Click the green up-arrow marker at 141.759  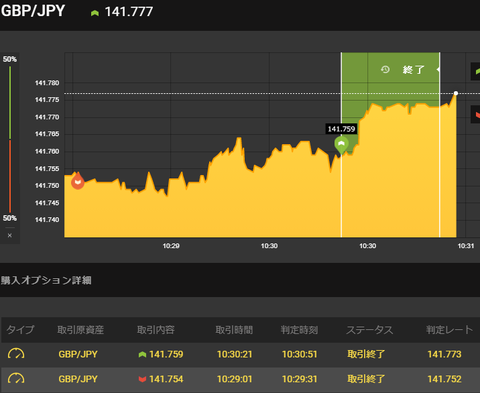tap(341, 145)
